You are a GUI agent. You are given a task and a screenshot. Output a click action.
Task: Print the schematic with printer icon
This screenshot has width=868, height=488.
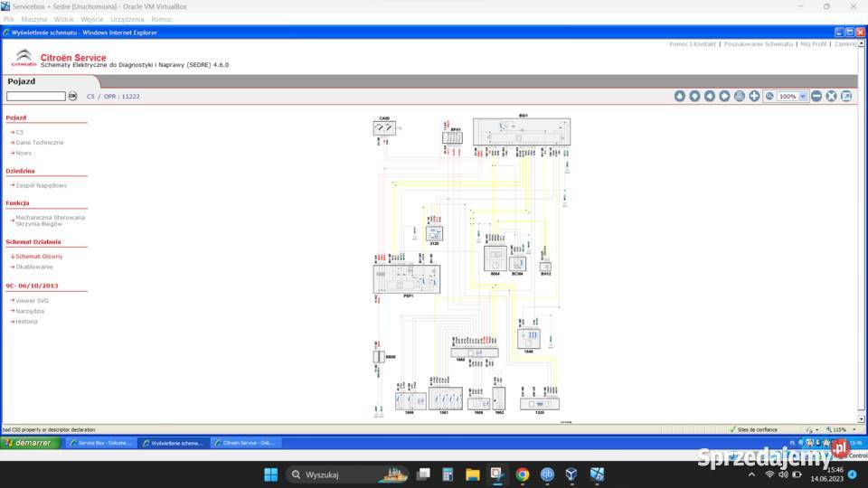click(x=740, y=96)
